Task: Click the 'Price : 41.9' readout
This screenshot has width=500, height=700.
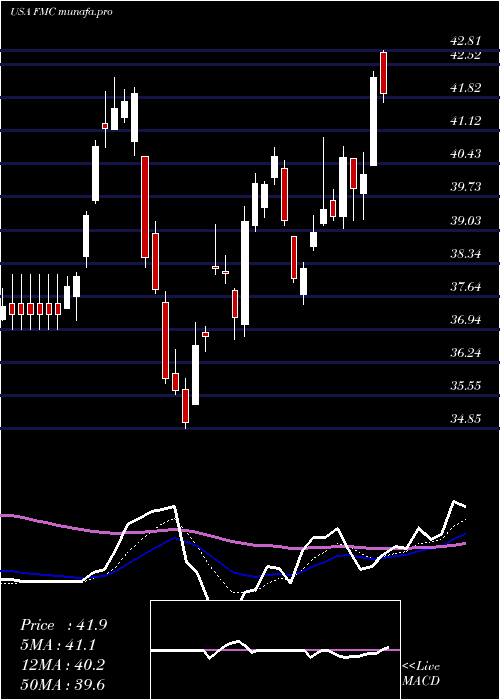Action: (x=63, y=625)
